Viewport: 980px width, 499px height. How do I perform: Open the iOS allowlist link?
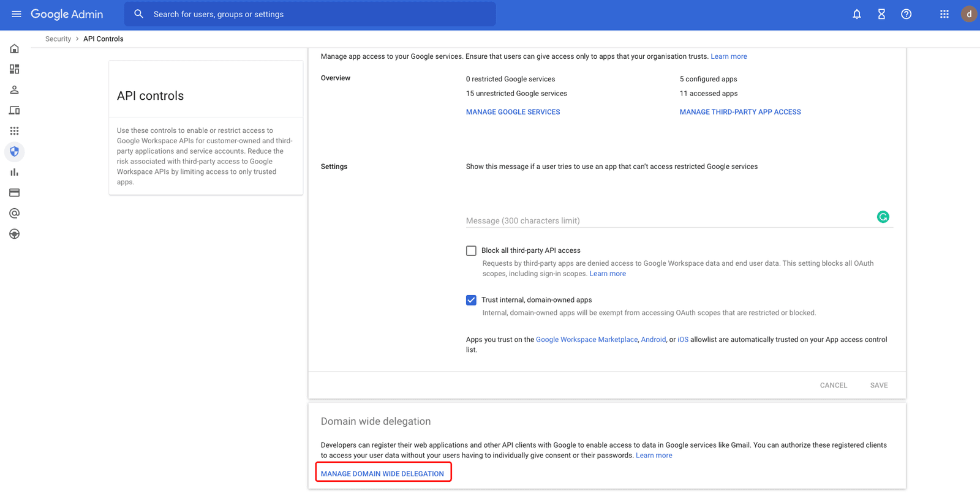point(683,340)
